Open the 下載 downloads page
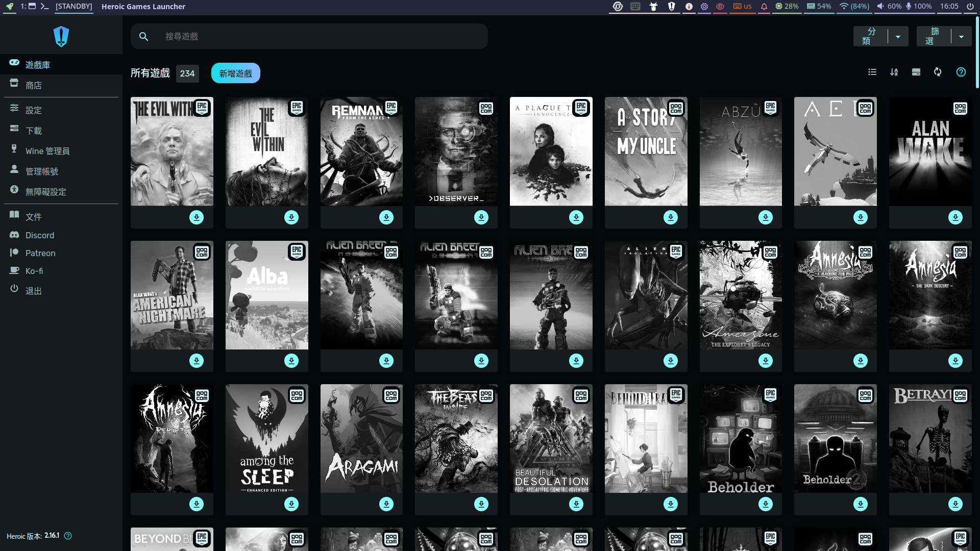Image resolution: width=980 pixels, height=551 pixels. tap(61, 130)
